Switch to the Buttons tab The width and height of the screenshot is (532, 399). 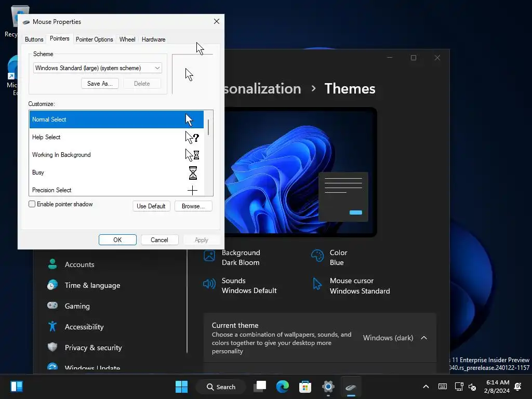pyautogui.click(x=34, y=39)
